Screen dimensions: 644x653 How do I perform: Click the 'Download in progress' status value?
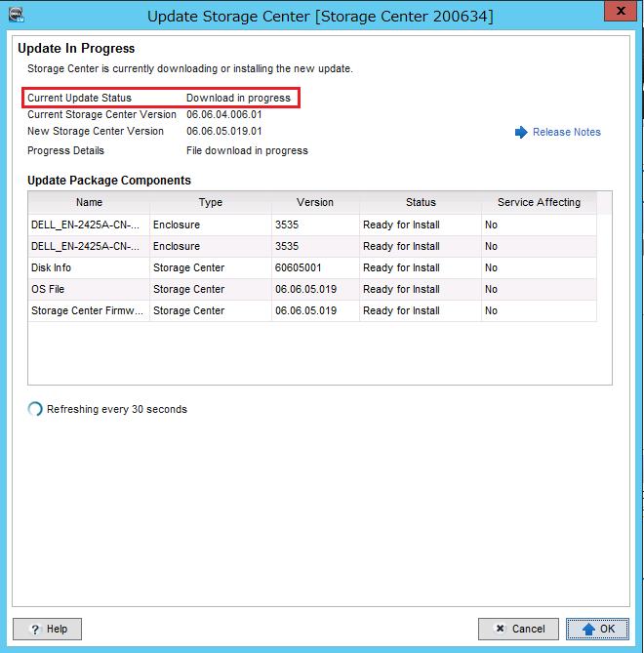click(x=238, y=98)
